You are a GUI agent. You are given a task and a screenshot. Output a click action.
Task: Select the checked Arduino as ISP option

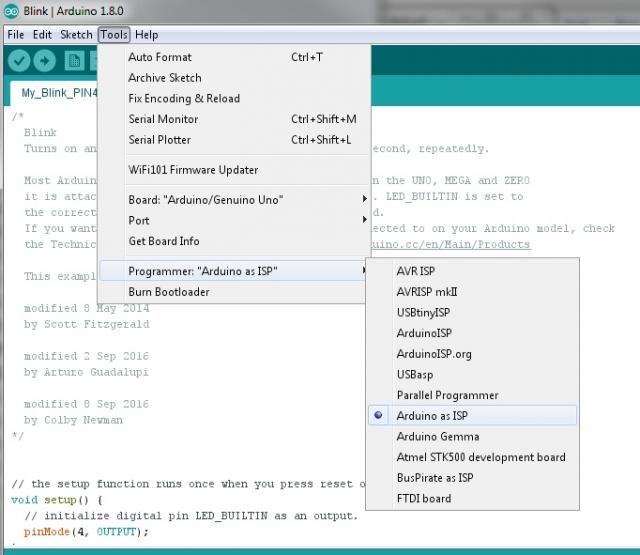pyautogui.click(x=473, y=415)
